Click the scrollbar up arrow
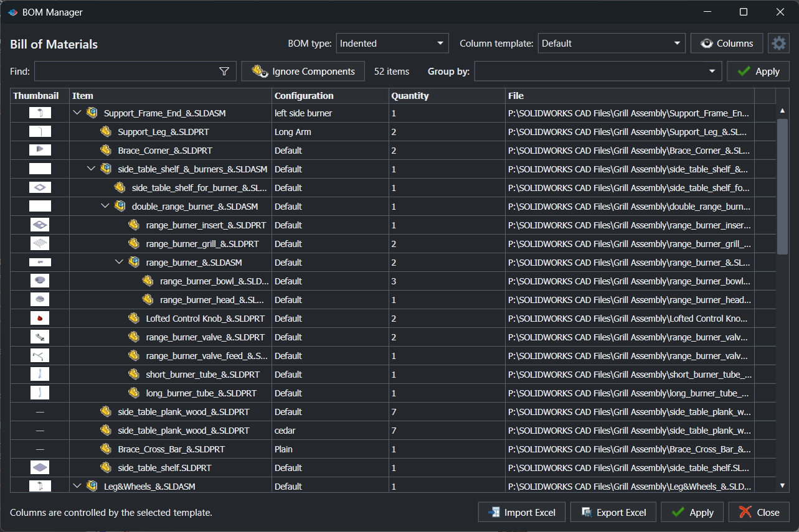The height and width of the screenshot is (532, 799). click(783, 111)
